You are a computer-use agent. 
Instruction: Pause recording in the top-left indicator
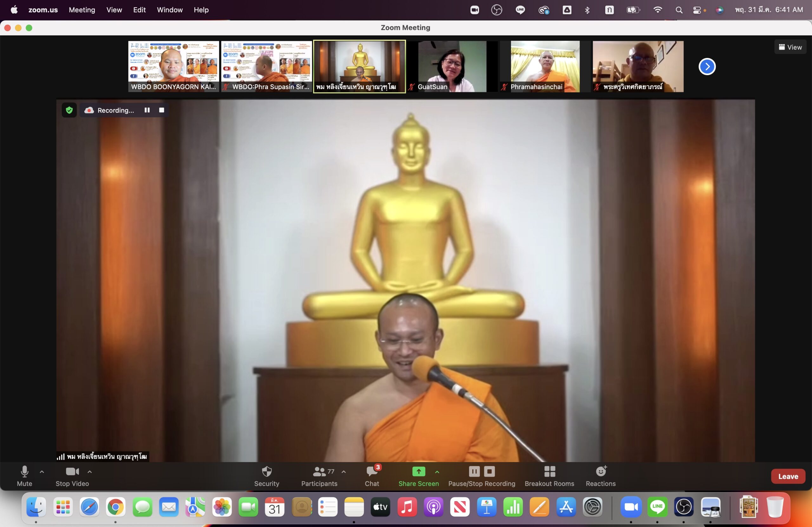click(147, 110)
